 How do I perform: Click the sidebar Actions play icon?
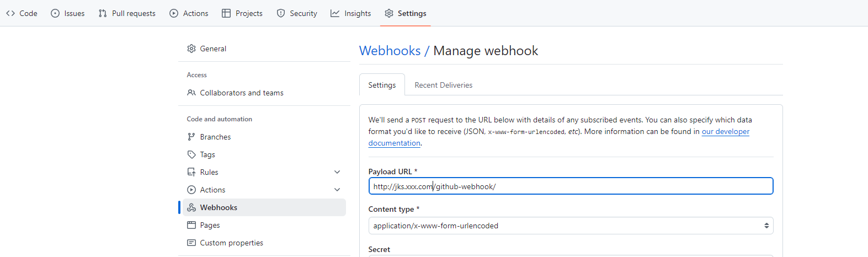[x=191, y=190]
